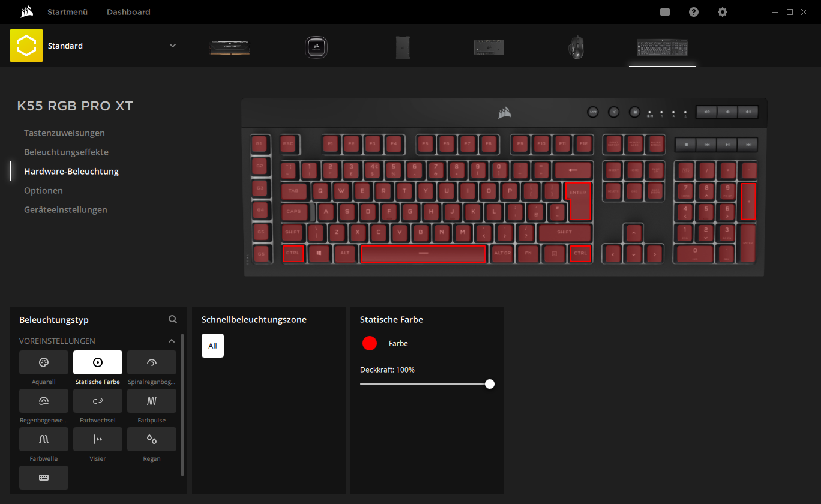Open the Dashboard tab

click(128, 12)
